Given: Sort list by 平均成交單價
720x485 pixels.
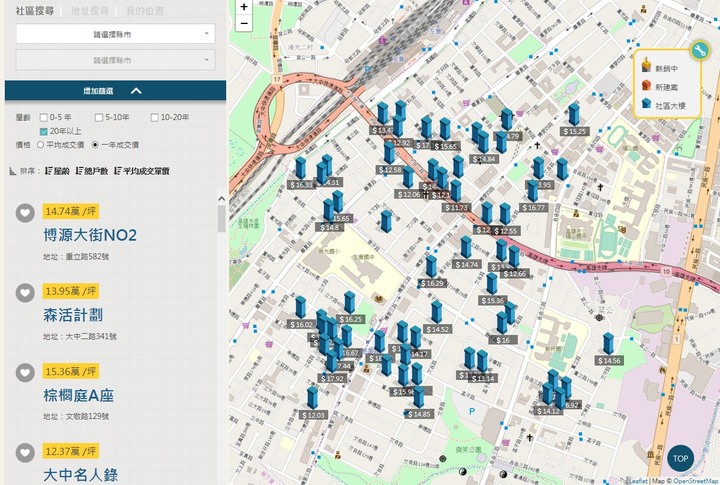Looking at the screenshot, I should (142, 171).
